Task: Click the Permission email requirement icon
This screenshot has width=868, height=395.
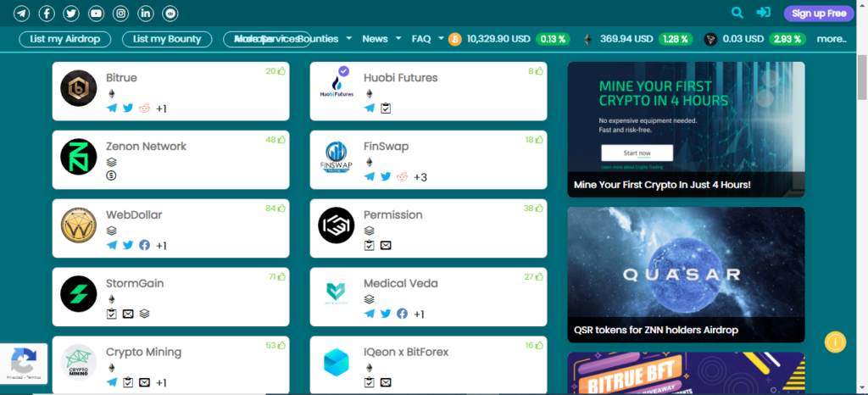Action: (x=386, y=245)
